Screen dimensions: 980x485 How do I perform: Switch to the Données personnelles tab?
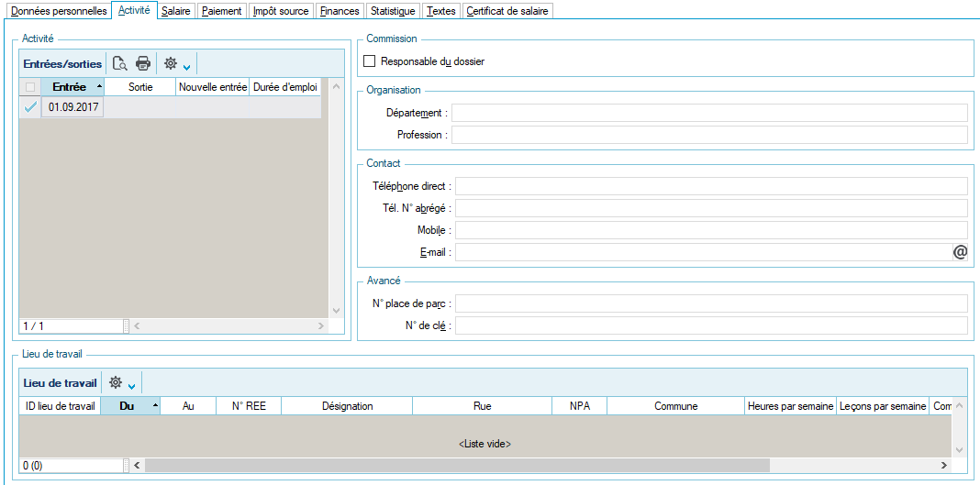pos(59,11)
